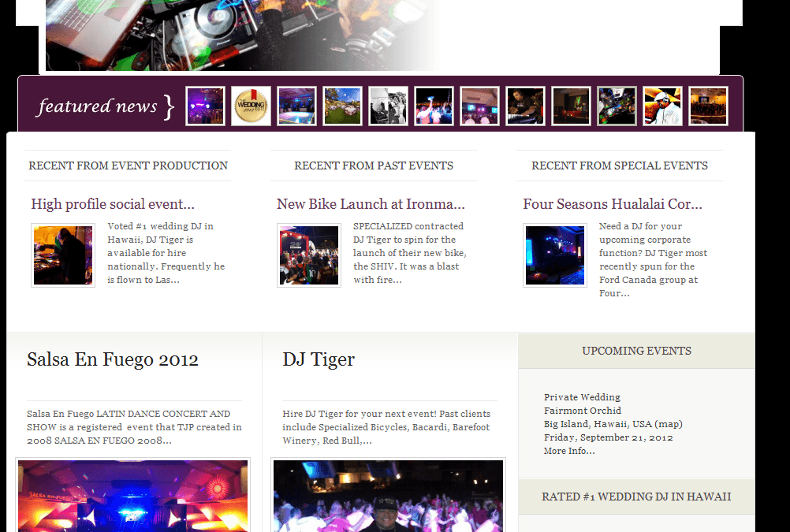Click the Four Seasons Hualalai article thumbnail
790x532 pixels.
pyautogui.click(x=555, y=255)
